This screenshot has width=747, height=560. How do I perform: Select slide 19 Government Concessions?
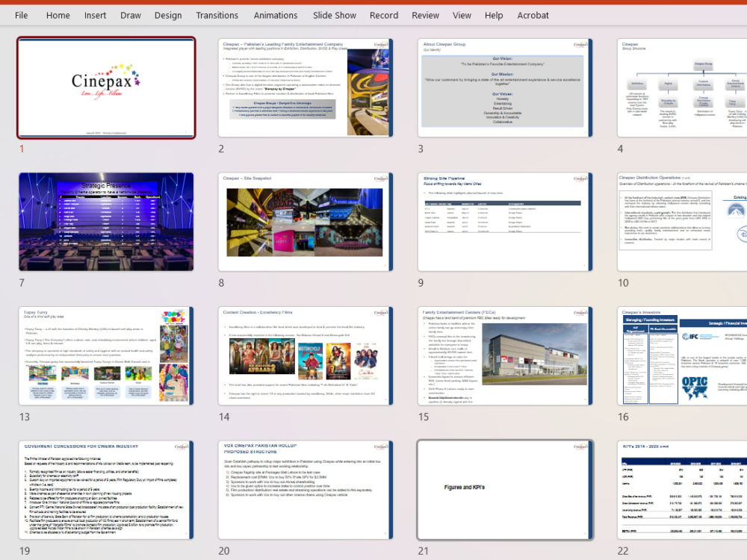pyautogui.click(x=106, y=490)
